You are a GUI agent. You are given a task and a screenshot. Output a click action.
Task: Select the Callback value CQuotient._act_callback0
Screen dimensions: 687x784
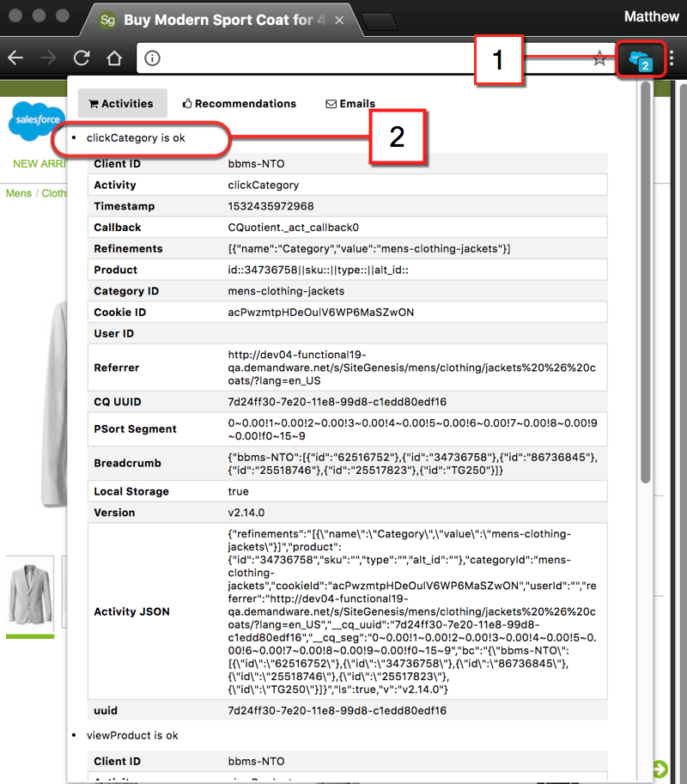pos(294,228)
